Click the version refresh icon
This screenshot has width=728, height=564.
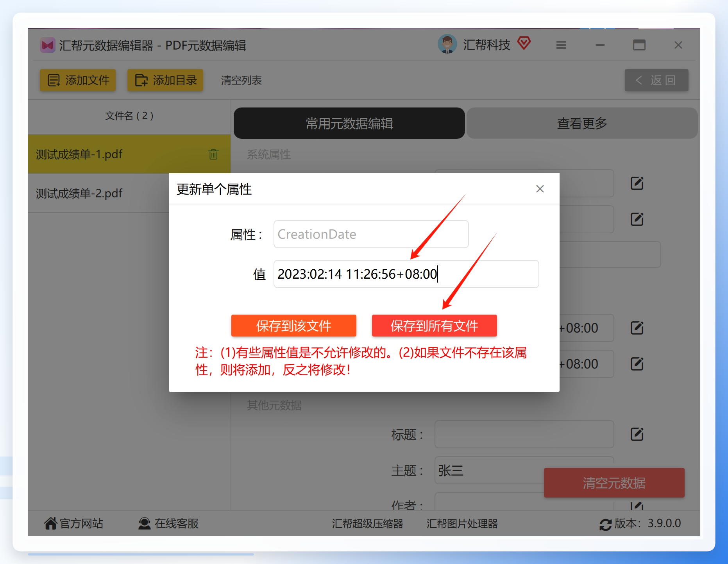[605, 524]
